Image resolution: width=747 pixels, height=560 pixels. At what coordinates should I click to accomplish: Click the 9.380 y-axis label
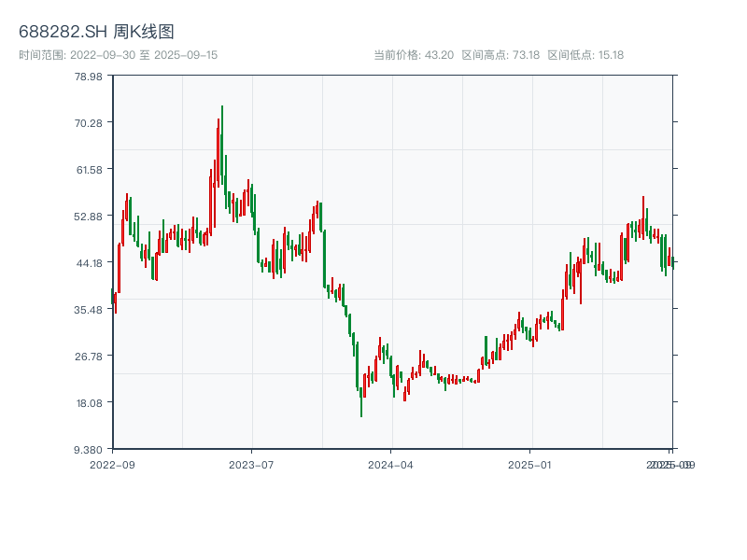click(x=87, y=450)
